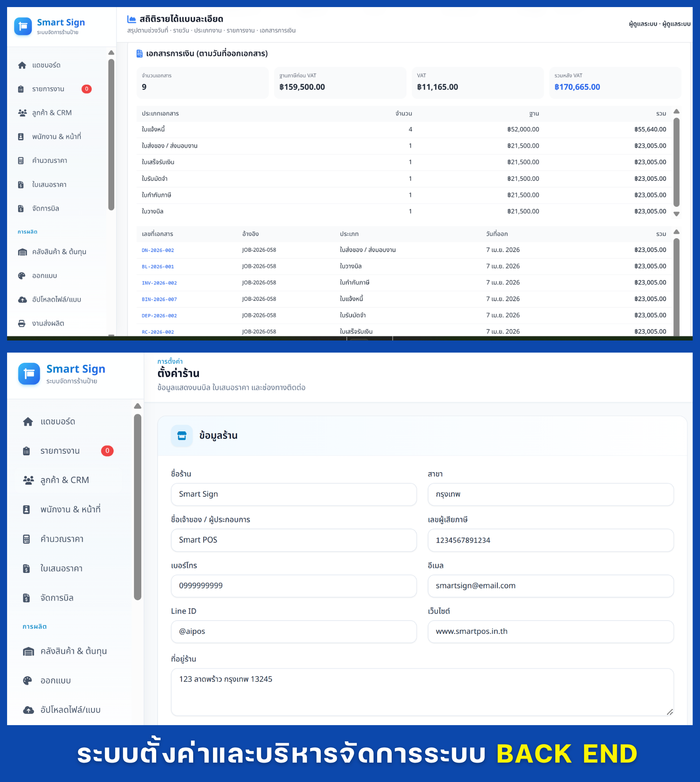
Task: Open document link INV-2026-002
Action: pos(159,283)
